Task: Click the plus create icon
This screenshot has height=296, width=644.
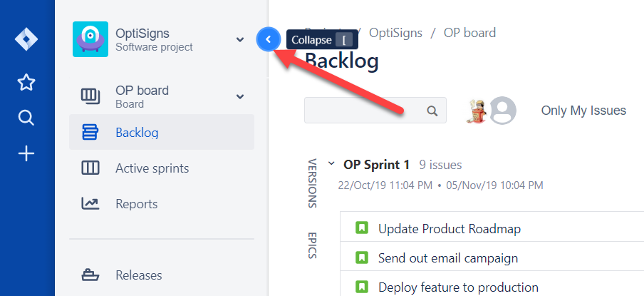Action: (x=26, y=153)
